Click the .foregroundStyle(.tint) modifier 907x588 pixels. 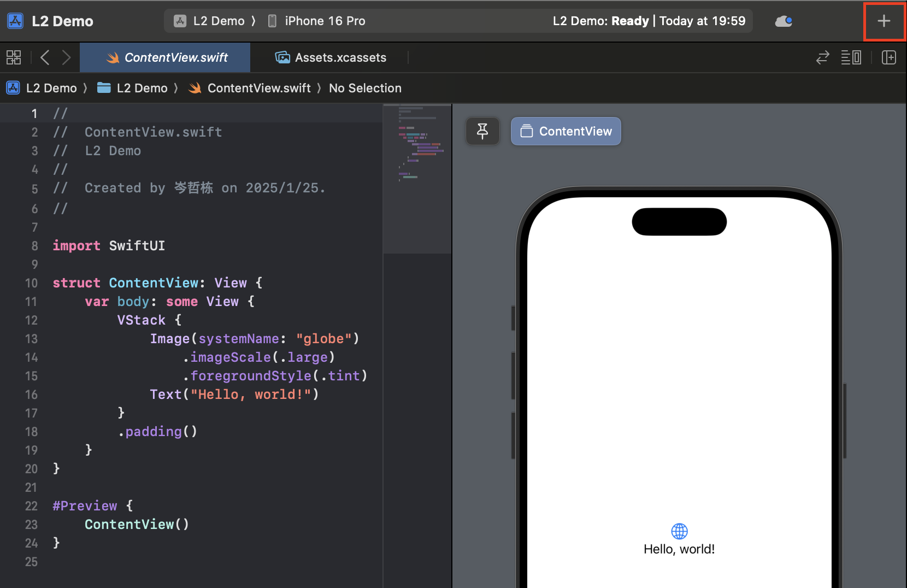pos(275,376)
